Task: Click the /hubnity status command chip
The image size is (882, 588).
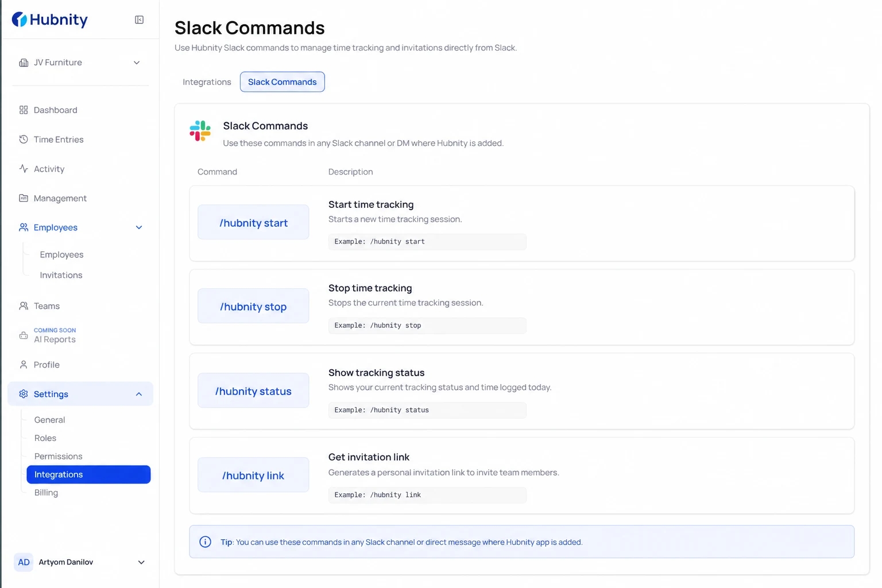Action: 253,390
